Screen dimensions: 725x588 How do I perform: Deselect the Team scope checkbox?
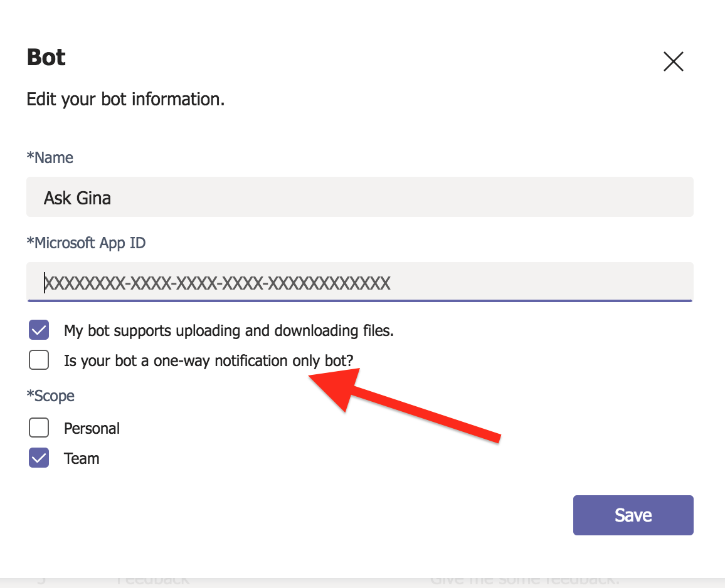[38, 458]
